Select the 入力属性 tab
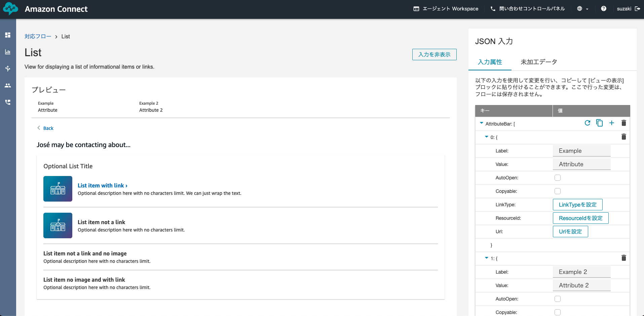The width and height of the screenshot is (644, 316). click(490, 62)
